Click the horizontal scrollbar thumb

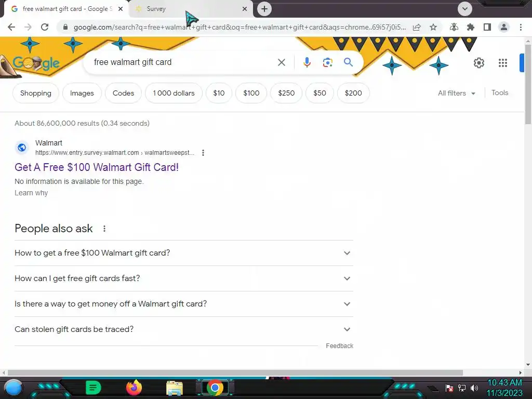235,373
